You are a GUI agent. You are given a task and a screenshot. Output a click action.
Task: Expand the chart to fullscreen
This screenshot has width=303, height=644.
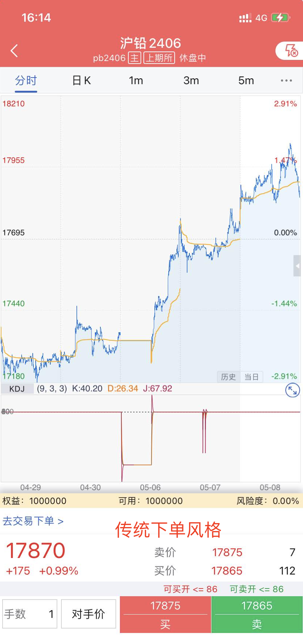[292, 390]
